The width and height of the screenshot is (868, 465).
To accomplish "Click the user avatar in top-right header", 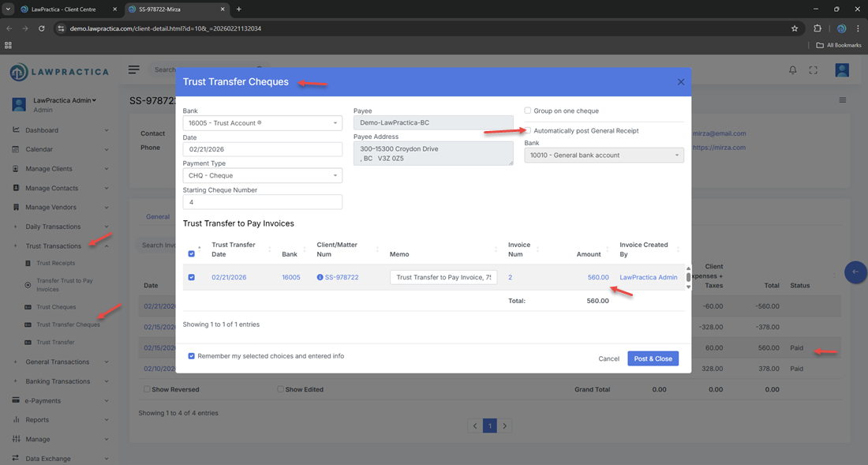I will pos(842,70).
